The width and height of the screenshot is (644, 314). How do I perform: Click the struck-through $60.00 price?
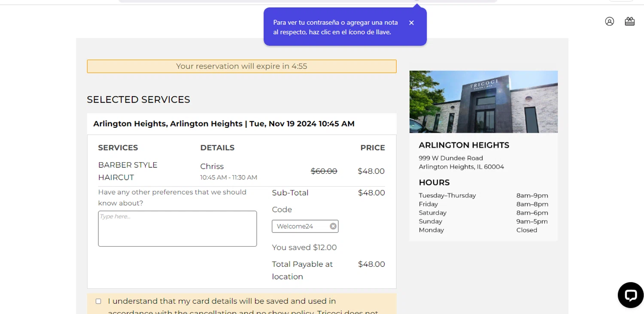[x=324, y=171]
